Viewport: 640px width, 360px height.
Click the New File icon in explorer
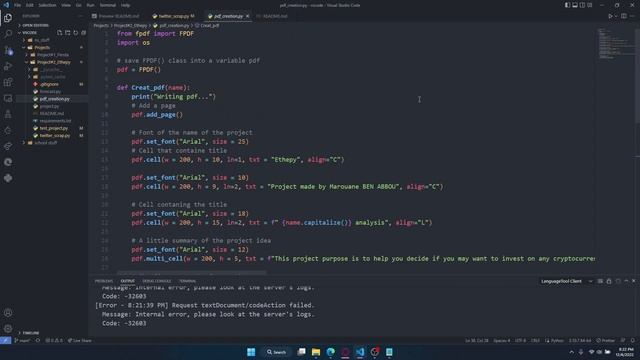click(60, 33)
